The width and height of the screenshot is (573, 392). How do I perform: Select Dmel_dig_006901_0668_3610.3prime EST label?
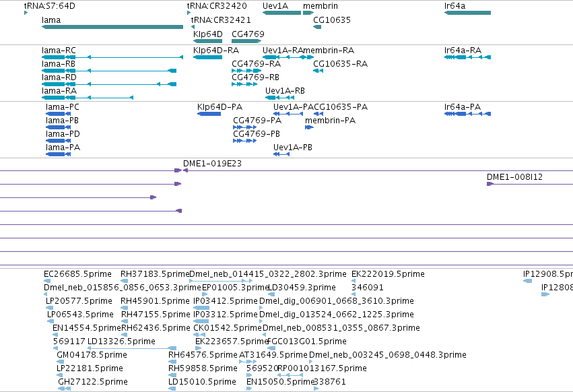coord(337,301)
